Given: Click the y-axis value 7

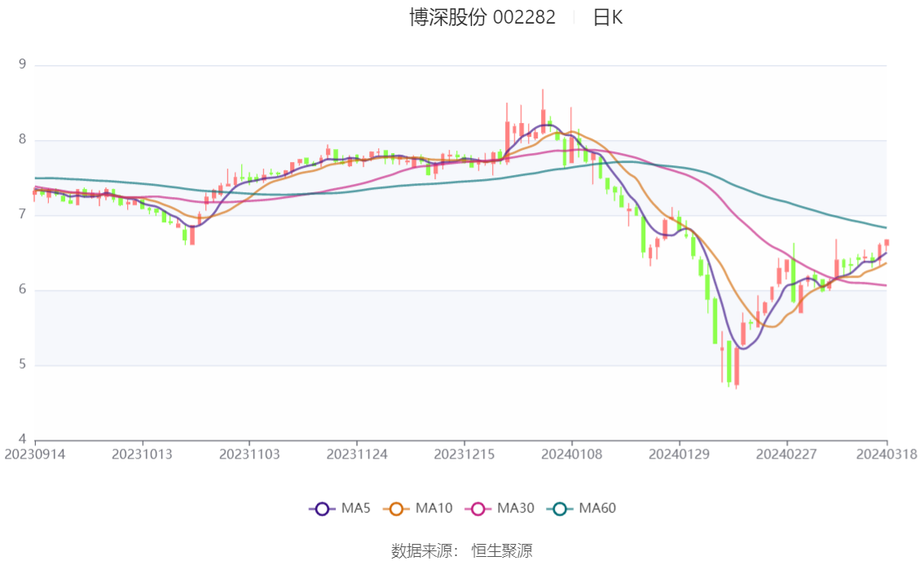Looking at the screenshot, I should [22, 214].
